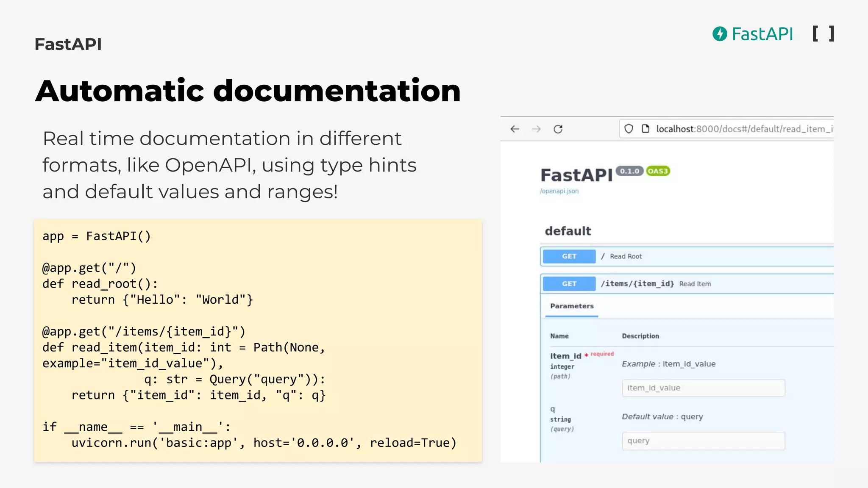Viewport: 868px width, 488px height.
Task: Click "Example : item_id_value" description
Action: 668,364
